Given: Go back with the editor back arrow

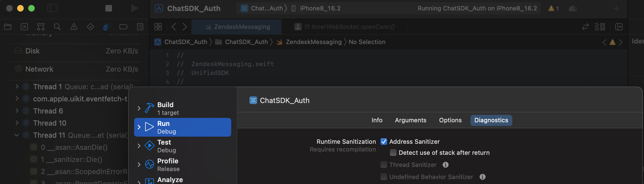Looking at the screenshot, I should [x=174, y=27].
